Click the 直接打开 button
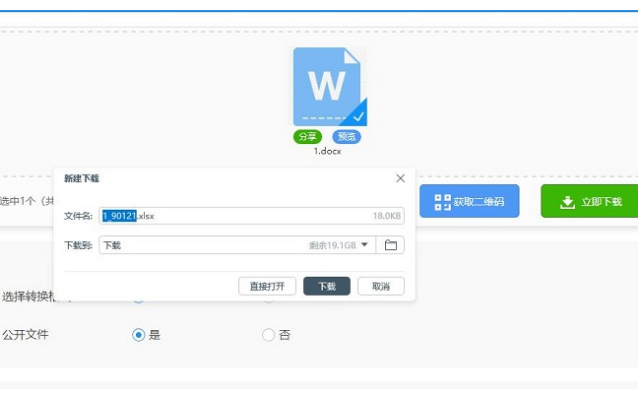 (267, 286)
